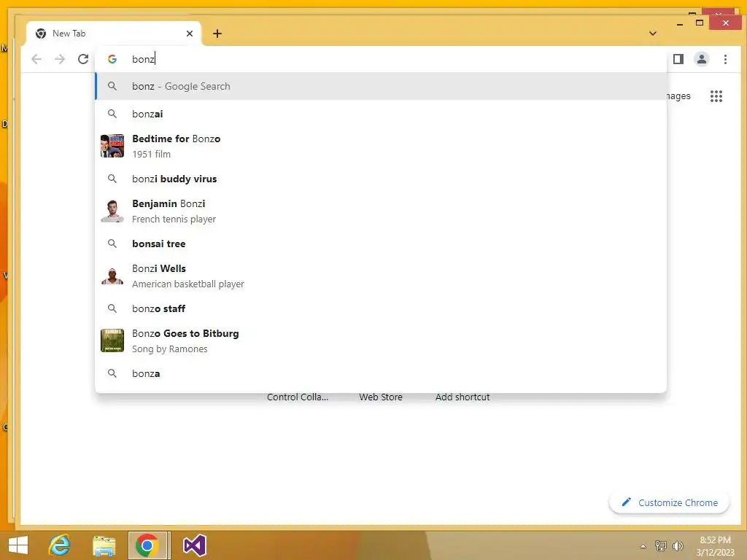Open the side panel icon
The image size is (747, 560).
(x=678, y=59)
